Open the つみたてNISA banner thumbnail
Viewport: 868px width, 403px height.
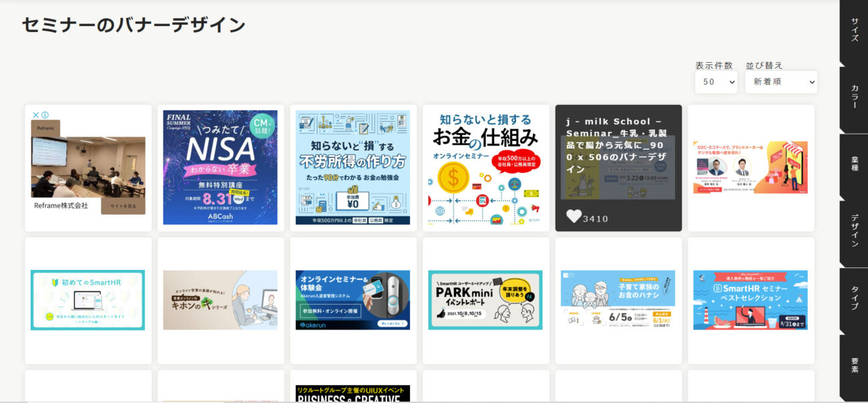[x=220, y=167]
